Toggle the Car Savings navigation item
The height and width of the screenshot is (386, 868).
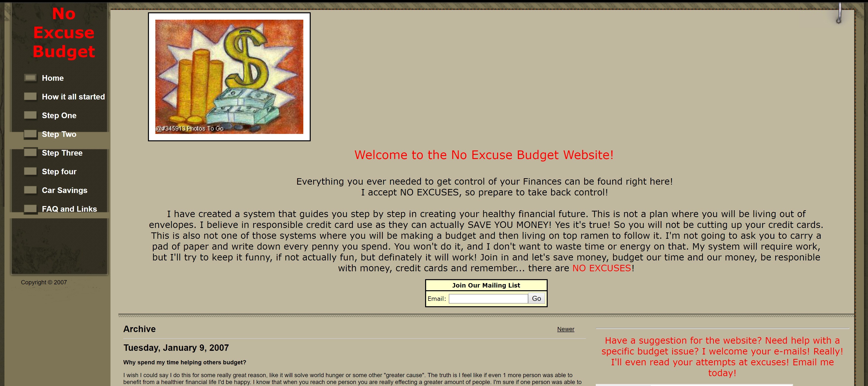(x=65, y=190)
